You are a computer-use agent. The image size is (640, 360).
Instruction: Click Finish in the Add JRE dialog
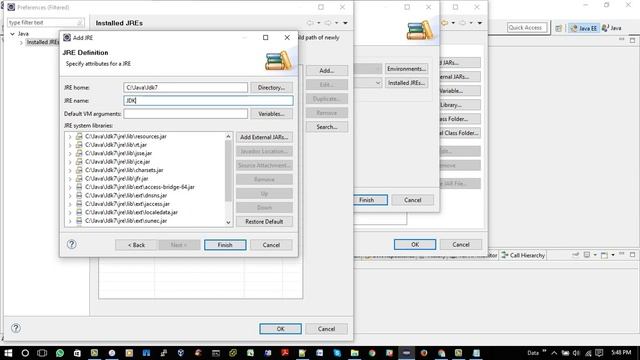225,245
